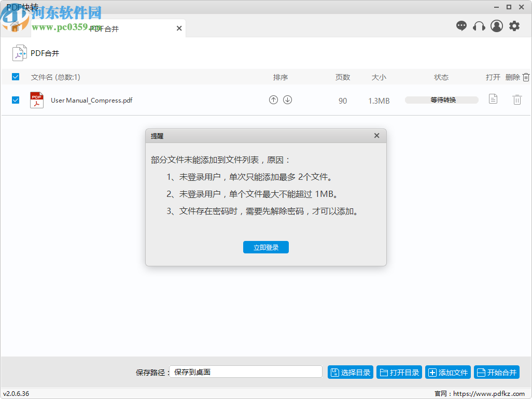
Task: Open the user account icon
Action: 496,25
